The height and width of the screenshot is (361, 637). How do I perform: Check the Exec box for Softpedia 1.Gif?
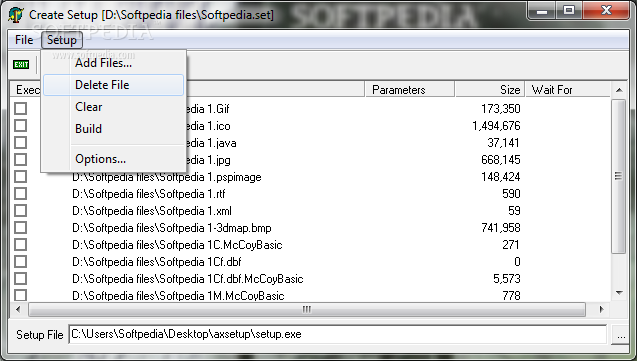click(20, 108)
